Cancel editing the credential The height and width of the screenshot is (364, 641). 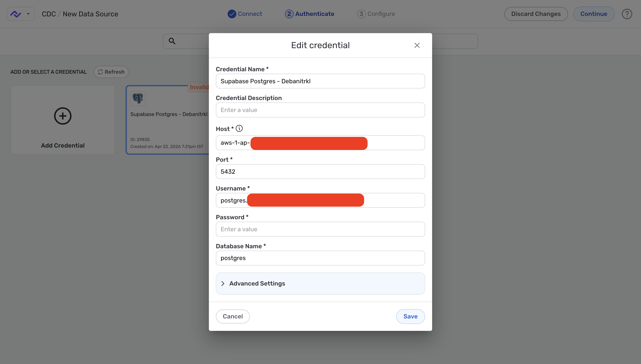pyautogui.click(x=232, y=316)
